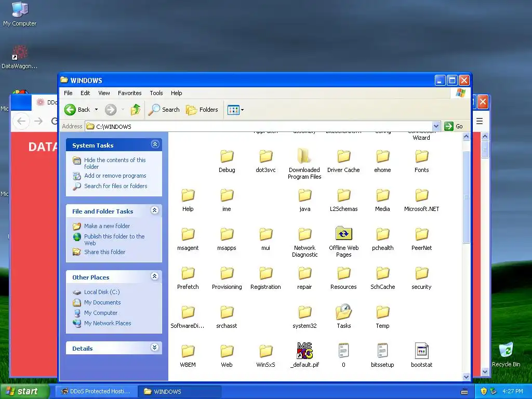Open the Search pane from toolbar
Viewport: 532px width, 399px height.
tap(165, 110)
